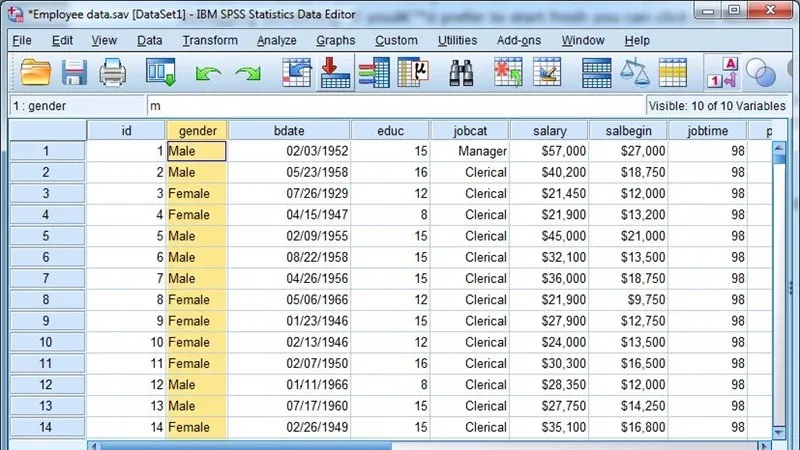
Task: Click the salbegin cell $16,500
Action: click(x=629, y=363)
